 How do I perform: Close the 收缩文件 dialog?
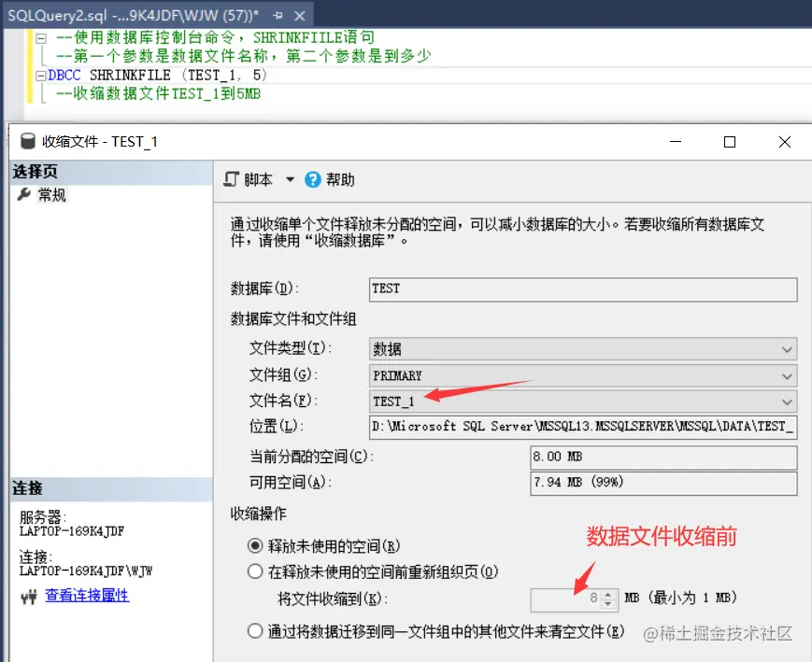pos(785,142)
